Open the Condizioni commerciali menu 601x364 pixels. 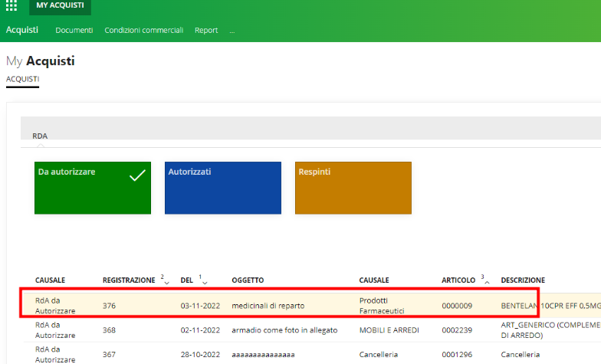(x=143, y=31)
